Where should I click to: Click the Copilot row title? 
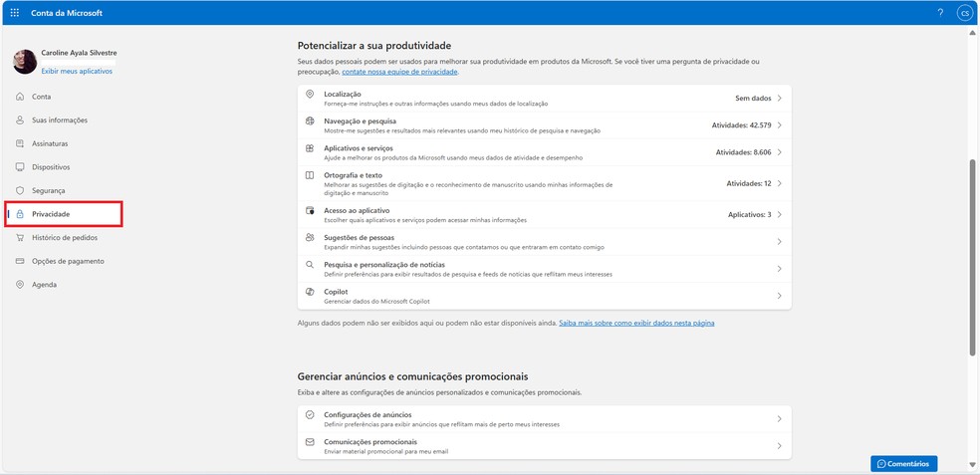[x=336, y=292]
